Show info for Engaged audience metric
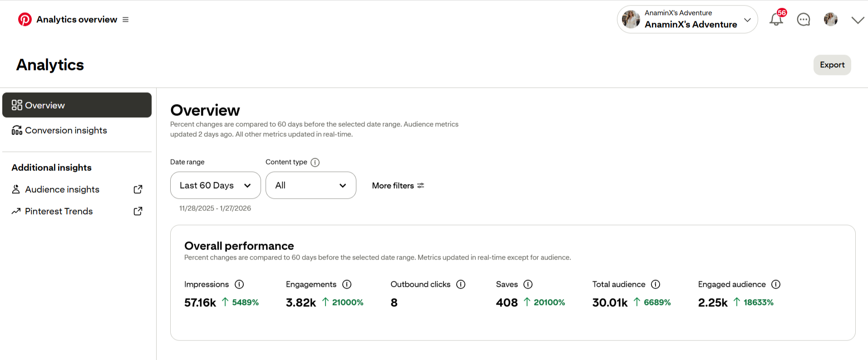The height and width of the screenshot is (360, 868). pyautogui.click(x=776, y=284)
